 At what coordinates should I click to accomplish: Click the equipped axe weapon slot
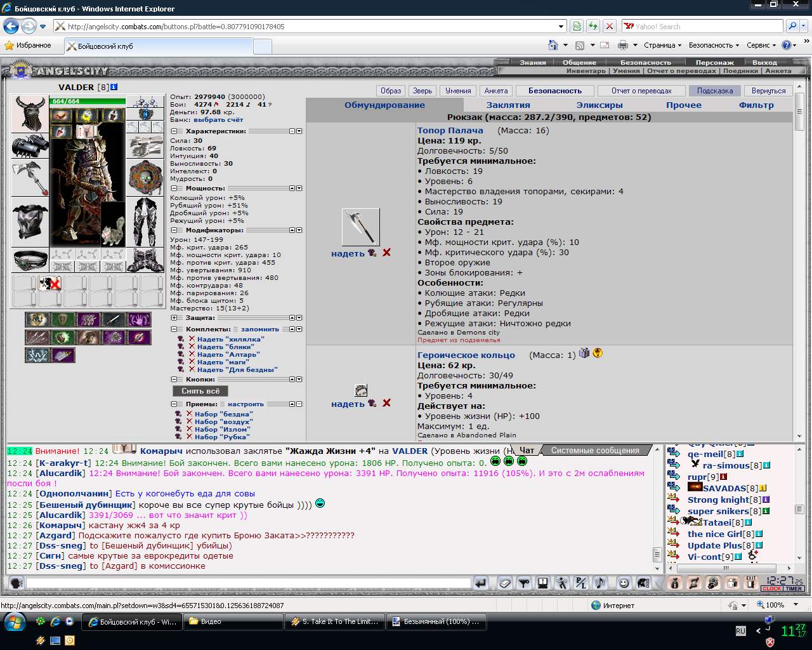click(30, 178)
